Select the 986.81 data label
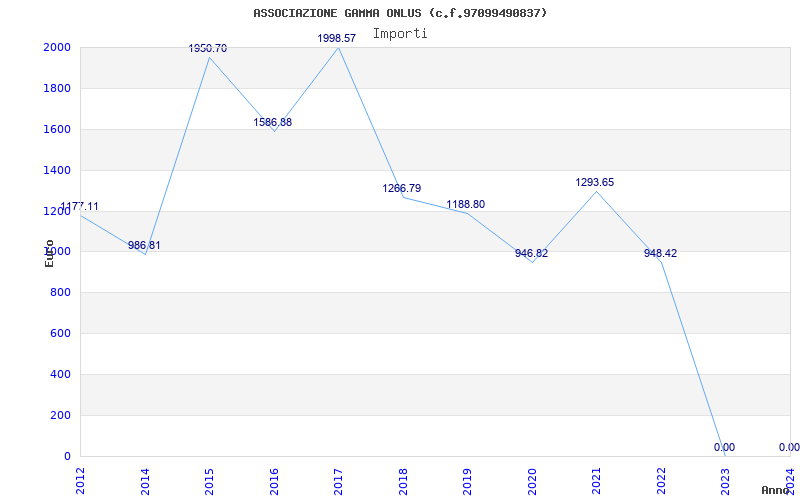Screen dimensions: 800x500 144,245
